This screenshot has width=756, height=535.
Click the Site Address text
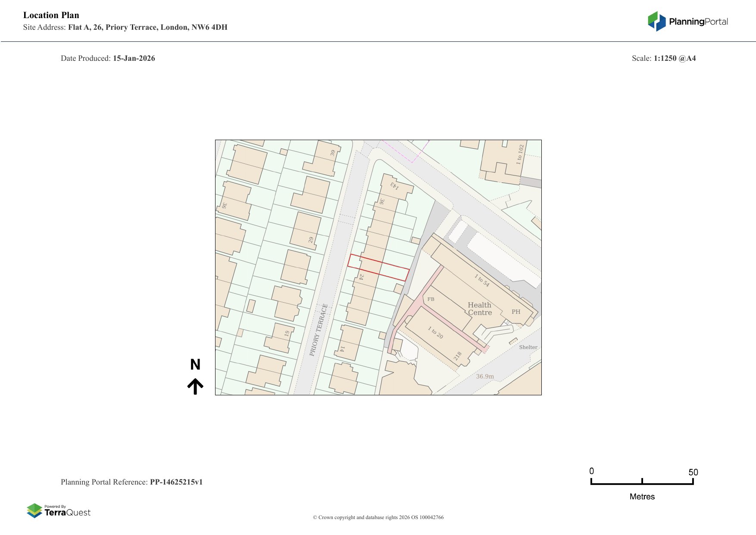125,27
